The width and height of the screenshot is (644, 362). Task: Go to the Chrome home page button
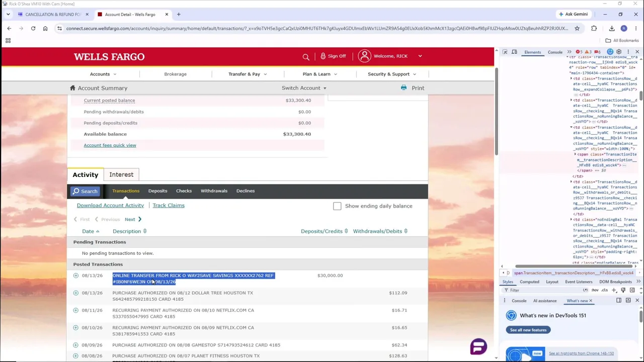(45, 29)
